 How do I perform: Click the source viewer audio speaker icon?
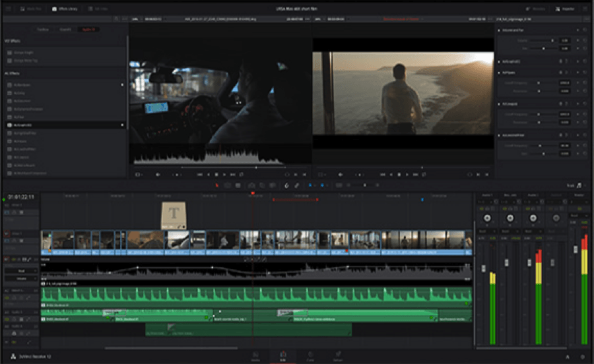158,175
